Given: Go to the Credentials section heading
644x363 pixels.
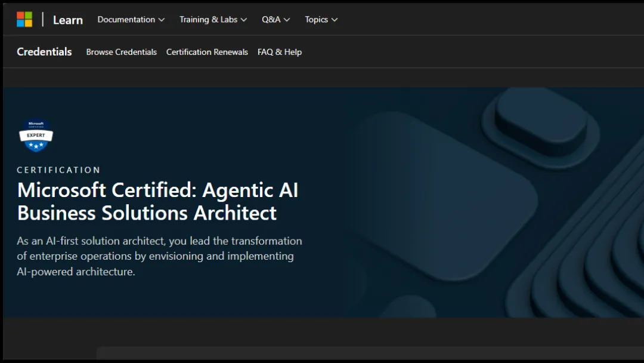Looking at the screenshot, I should tap(44, 52).
